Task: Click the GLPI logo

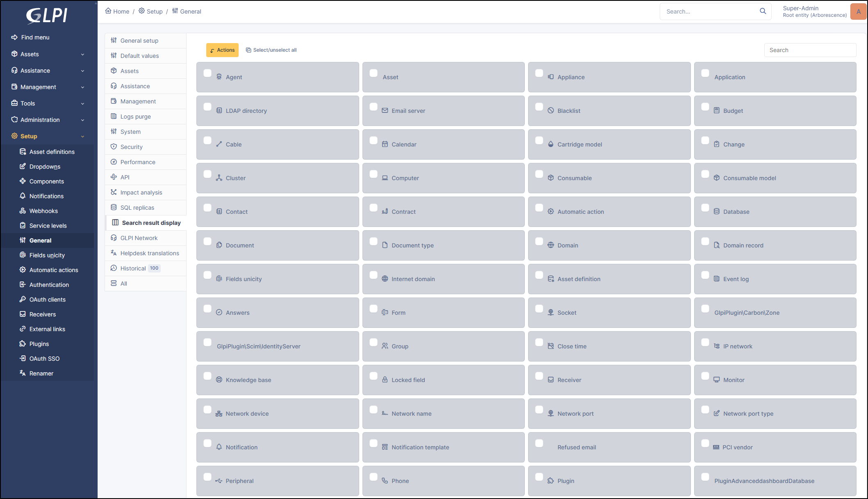Action: point(47,15)
